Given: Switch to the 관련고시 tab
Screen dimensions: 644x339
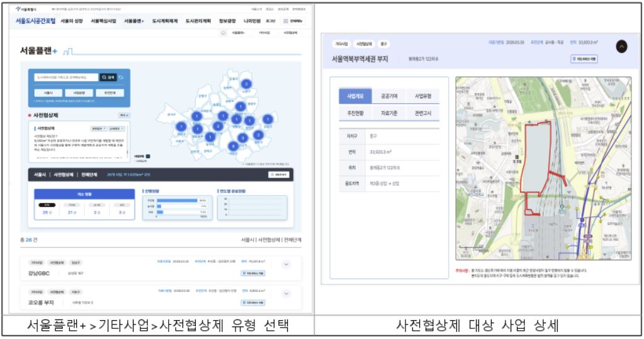Looking at the screenshot, I should (422, 113).
